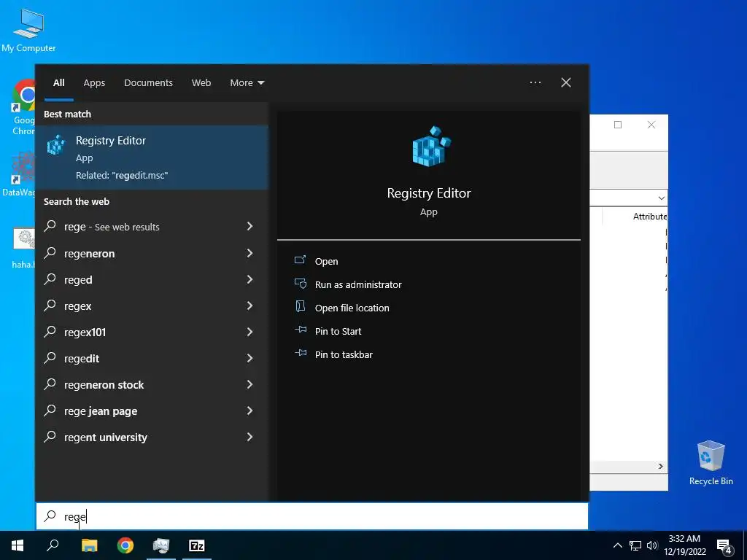
Task: Launch Google Chrome from the taskbar
Action: [125, 545]
